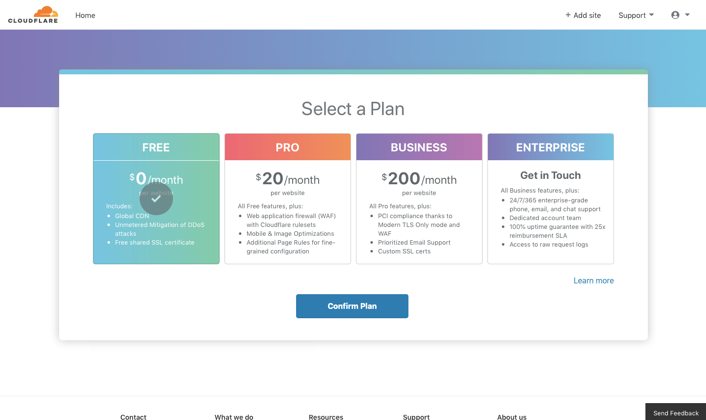Click the Cloudflare cloud logo
706x420 pixels.
(33, 15)
